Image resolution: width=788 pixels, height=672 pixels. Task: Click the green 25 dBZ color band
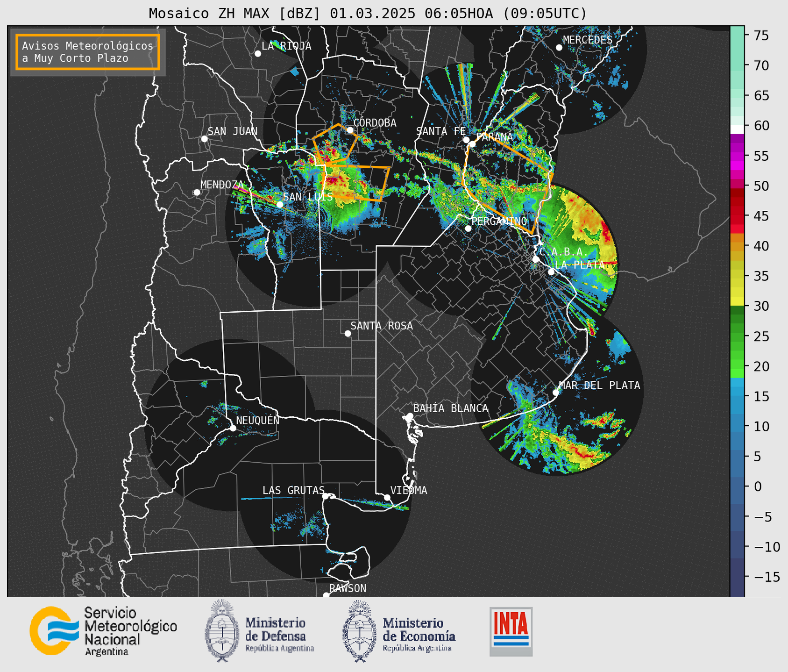tap(737, 336)
